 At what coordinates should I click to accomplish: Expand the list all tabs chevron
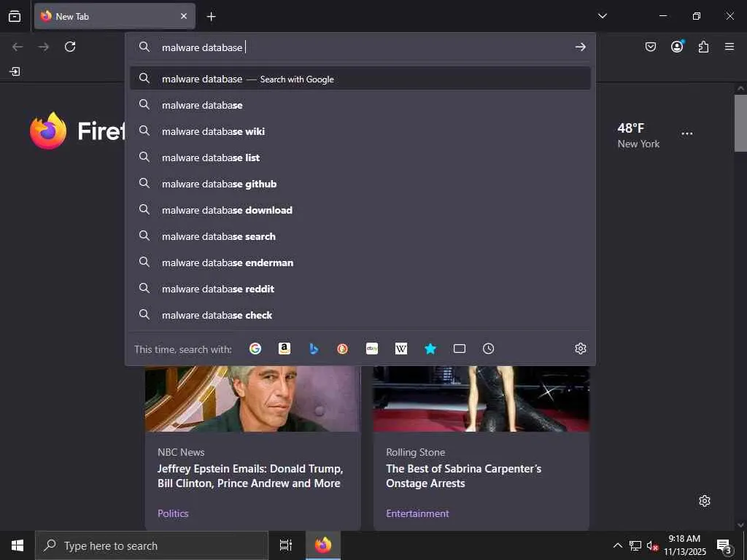pos(602,16)
